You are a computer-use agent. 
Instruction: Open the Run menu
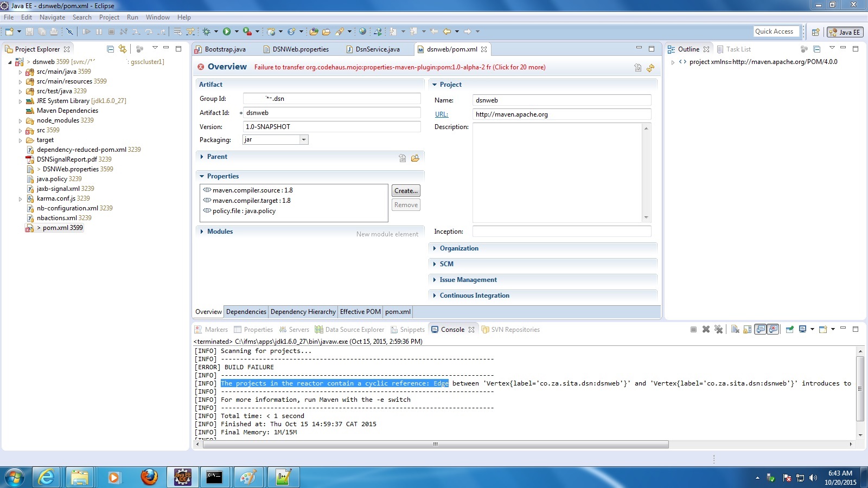coord(132,17)
